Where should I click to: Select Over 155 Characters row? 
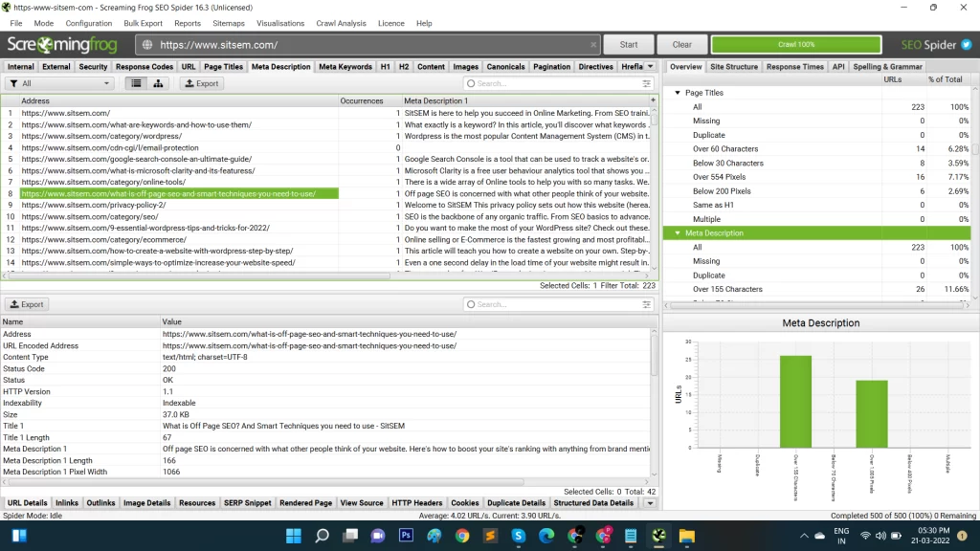point(817,289)
